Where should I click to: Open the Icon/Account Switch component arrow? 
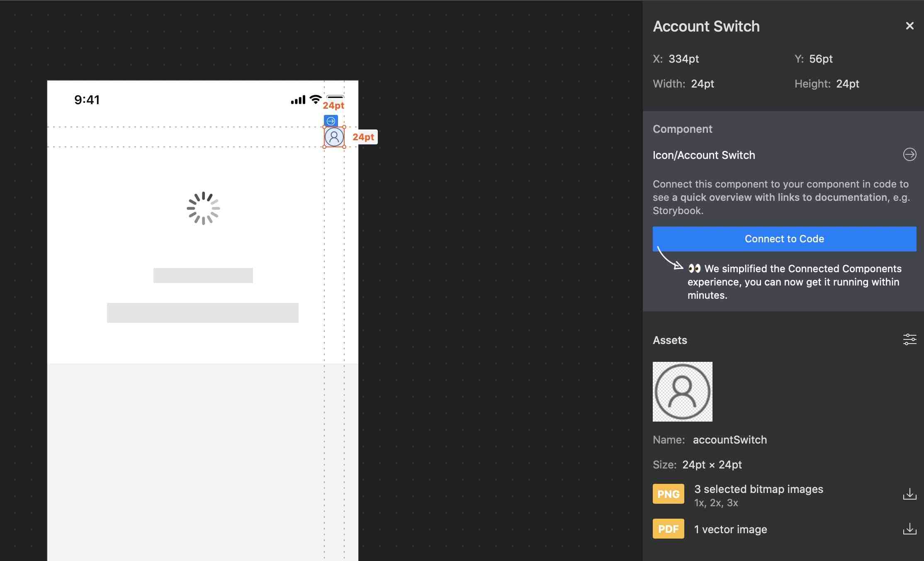click(x=910, y=155)
